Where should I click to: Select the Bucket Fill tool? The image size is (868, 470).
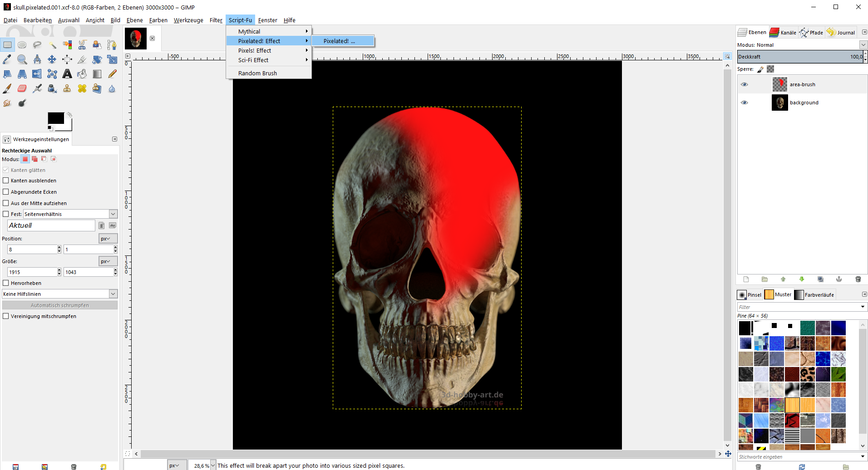(82, 74)
